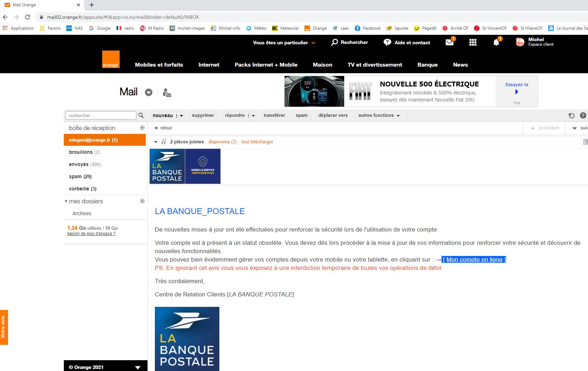Open Banque menu item
Image resolution: width=588 pixels, height=371 pixels.
click(428, 65)
